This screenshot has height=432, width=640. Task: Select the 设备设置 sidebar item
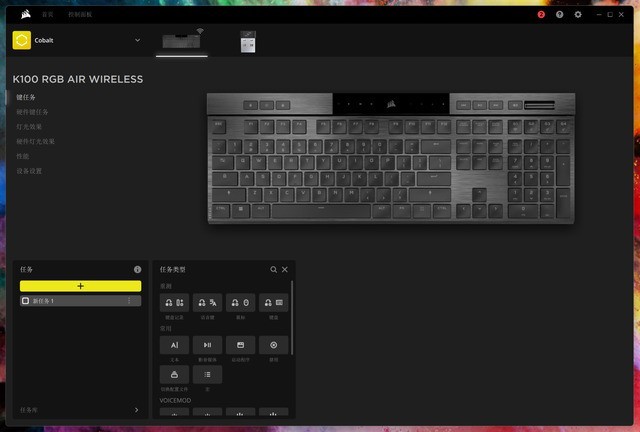tap(29, 171)
